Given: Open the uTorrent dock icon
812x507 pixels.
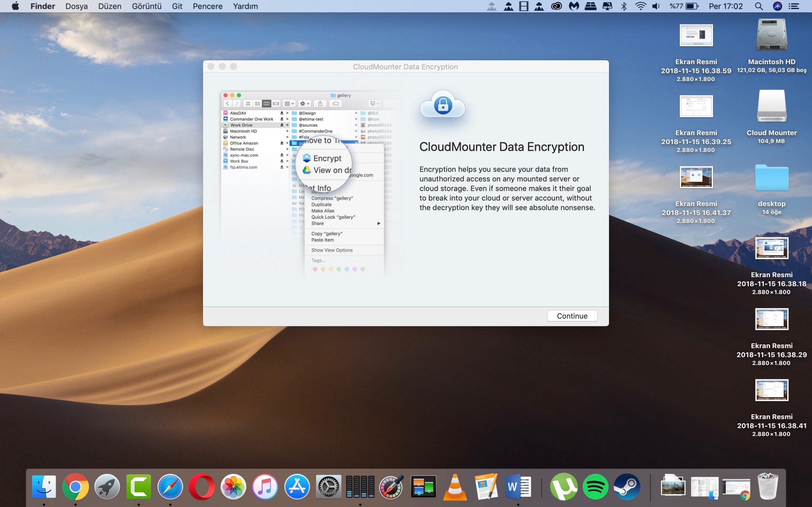Looking at the screenshot, I should 564,486.
